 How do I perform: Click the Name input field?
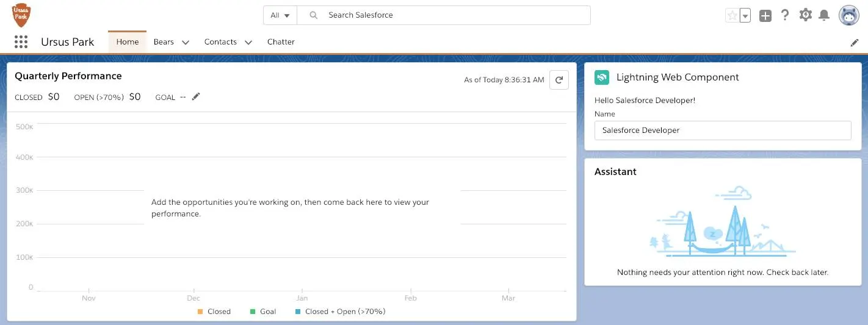pos(723,130)
